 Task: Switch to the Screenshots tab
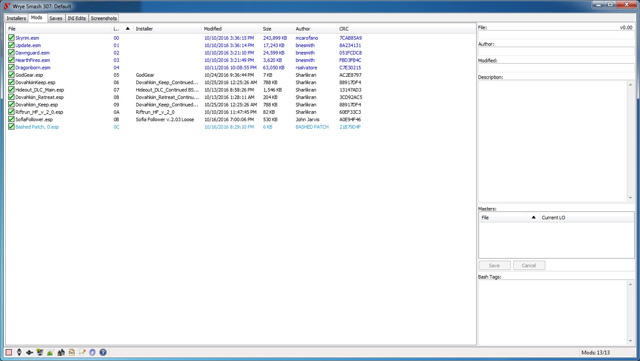click(104, 18)
